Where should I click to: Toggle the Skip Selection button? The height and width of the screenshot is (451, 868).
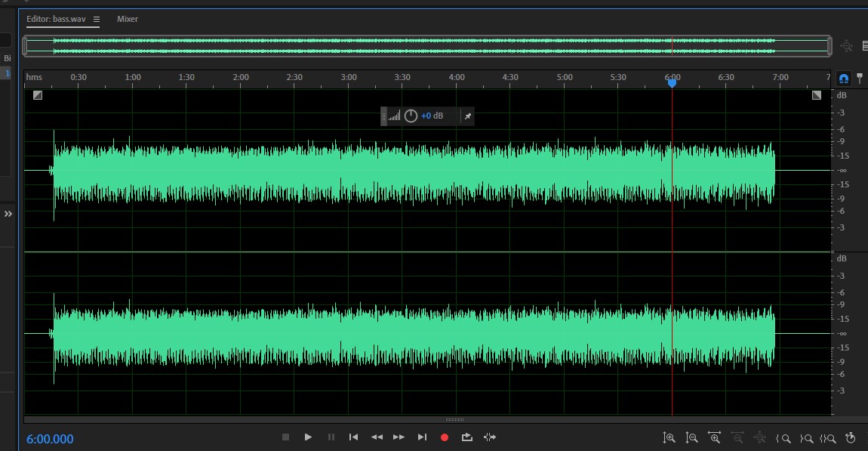[x=490, y=437]
